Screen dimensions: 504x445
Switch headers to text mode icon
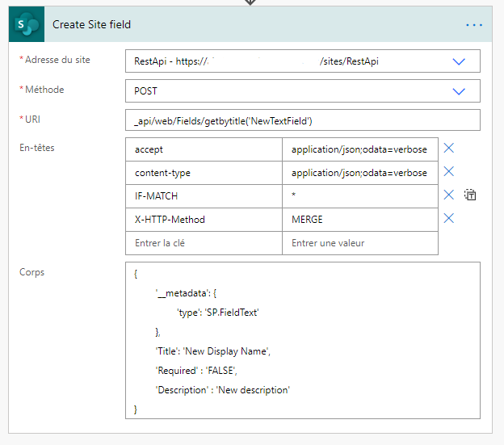[470, 195]
